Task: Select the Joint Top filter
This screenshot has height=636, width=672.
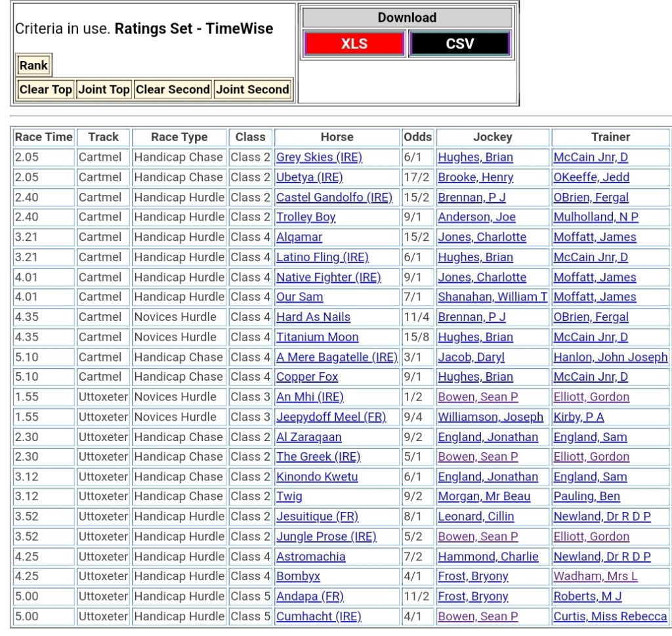Action: coord(104,89)
